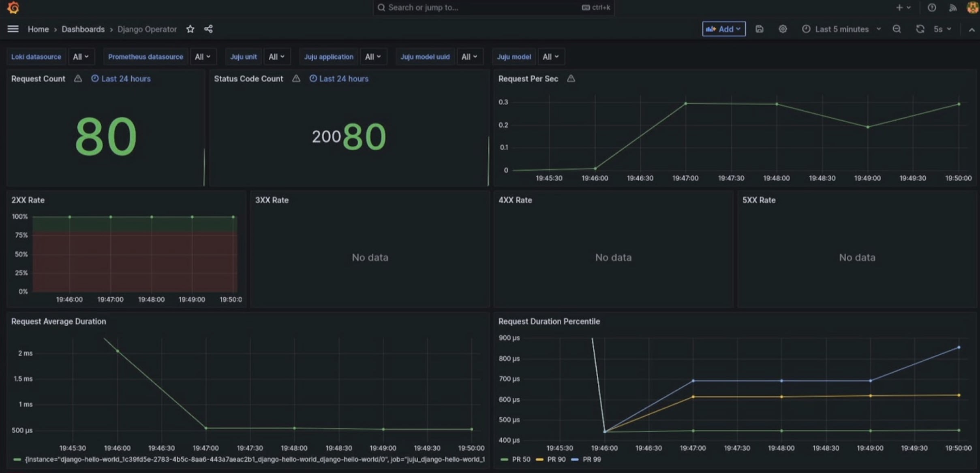Click the ctrl+k keyboard shortcut hint
The width and height of the screenshot is (980, 473).
point(596,8)
